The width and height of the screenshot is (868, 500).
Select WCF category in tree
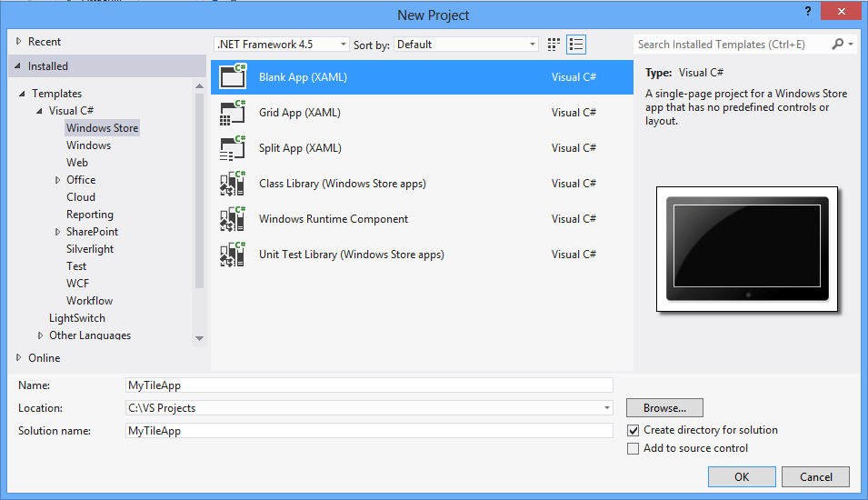[77, 284]
